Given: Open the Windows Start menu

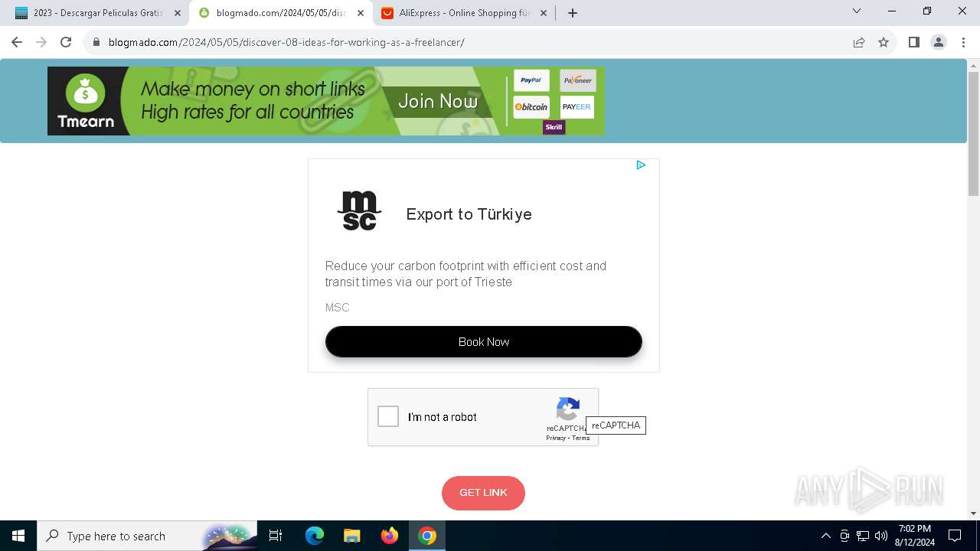Looking at the screenshot, I should click(x=18, y=536).
